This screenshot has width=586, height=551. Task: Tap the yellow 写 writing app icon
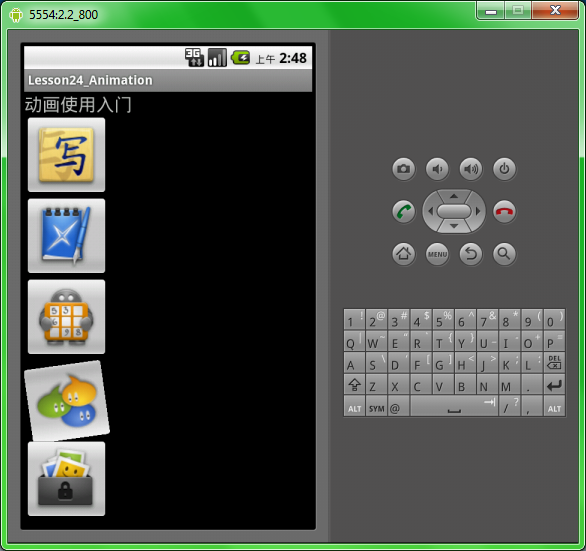pyautogui.click(x=67, y=155)
